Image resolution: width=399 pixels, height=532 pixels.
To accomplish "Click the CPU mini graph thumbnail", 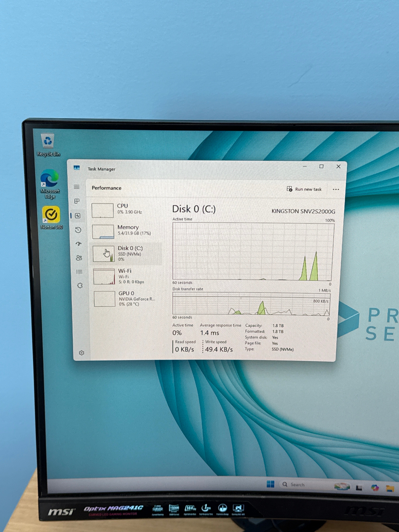I will 103,210.
